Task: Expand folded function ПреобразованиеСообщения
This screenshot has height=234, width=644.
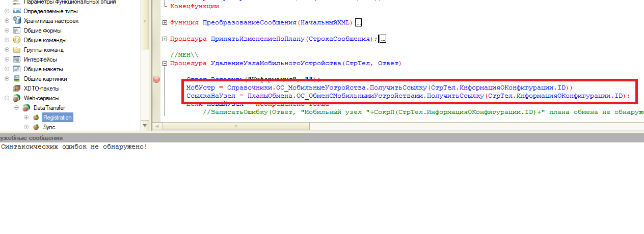Action: pos(165,23)
